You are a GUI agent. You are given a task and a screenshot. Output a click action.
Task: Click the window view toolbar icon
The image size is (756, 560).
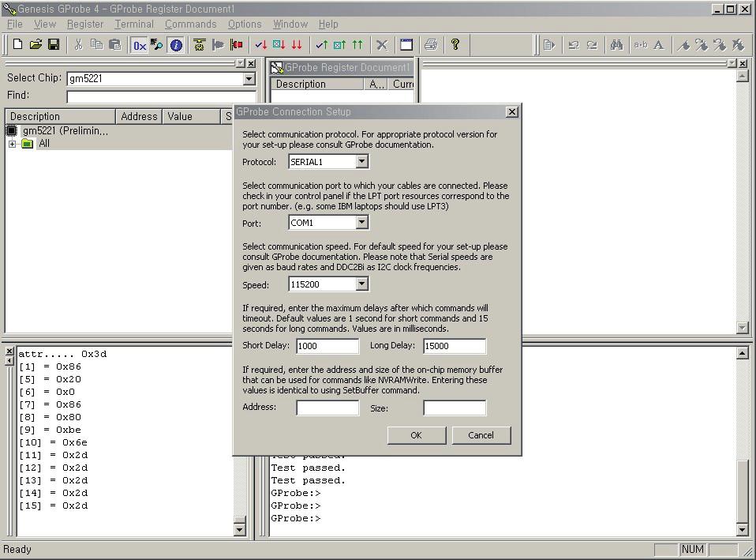point(406,45)
